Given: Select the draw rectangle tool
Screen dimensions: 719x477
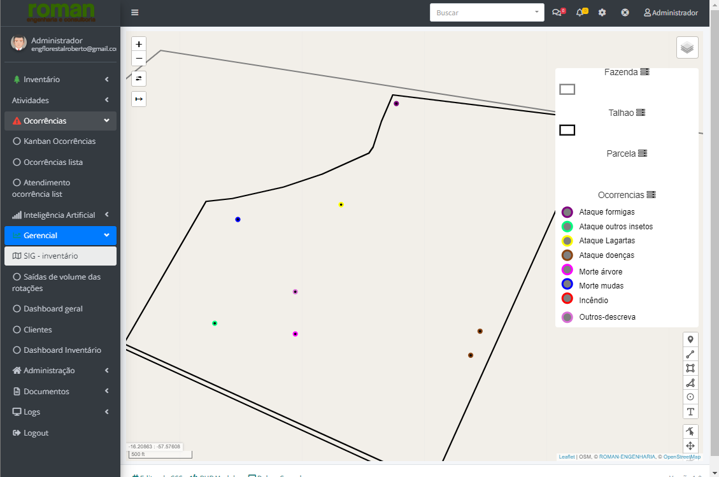Looking at the screenshot, I should point(690,369).
